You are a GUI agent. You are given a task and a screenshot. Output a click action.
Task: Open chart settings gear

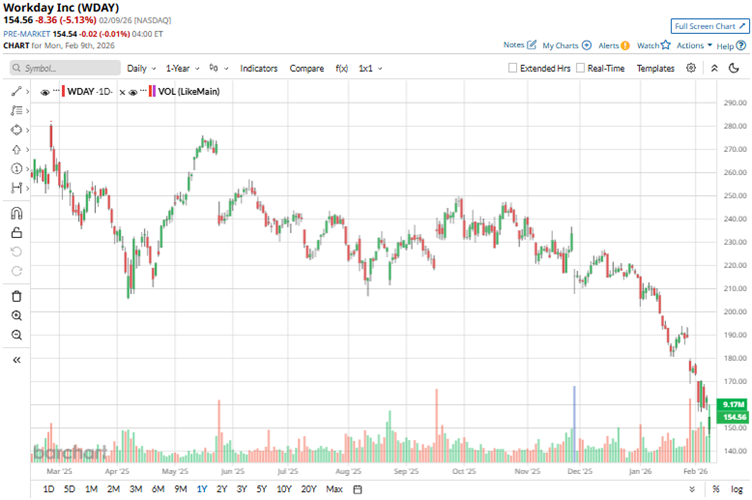coord(691,68)
